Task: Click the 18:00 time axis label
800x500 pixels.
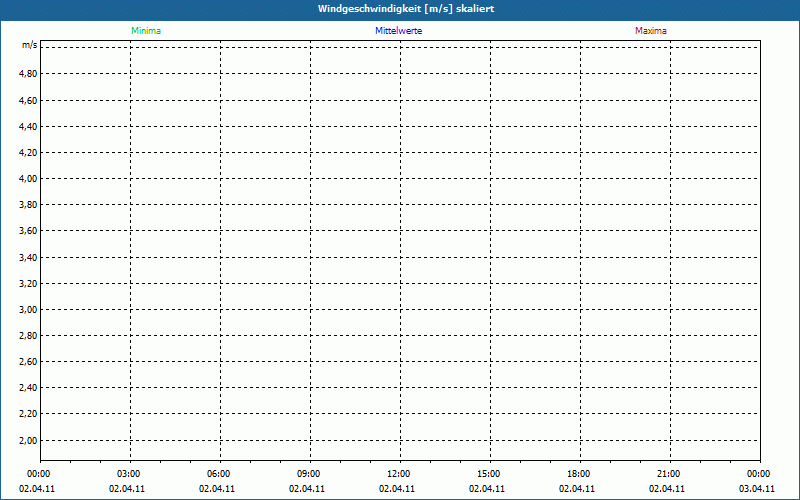Action: click(579, 474)
